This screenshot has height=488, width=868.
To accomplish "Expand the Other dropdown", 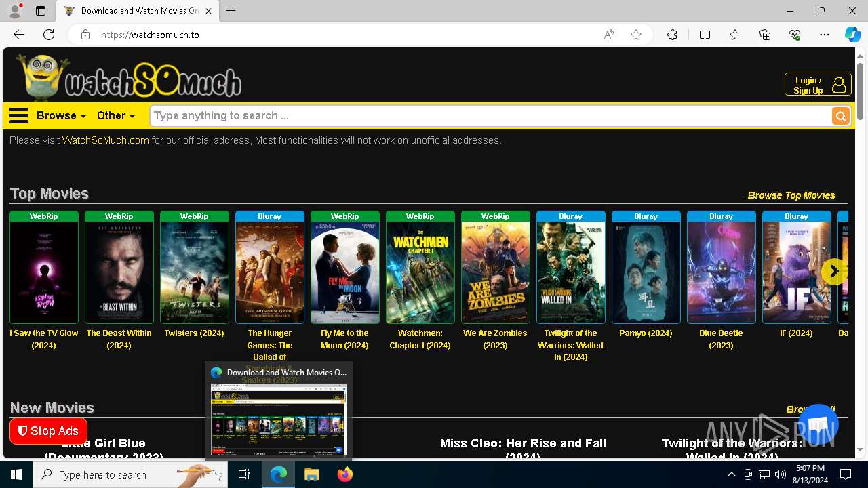I will (116, 115).
